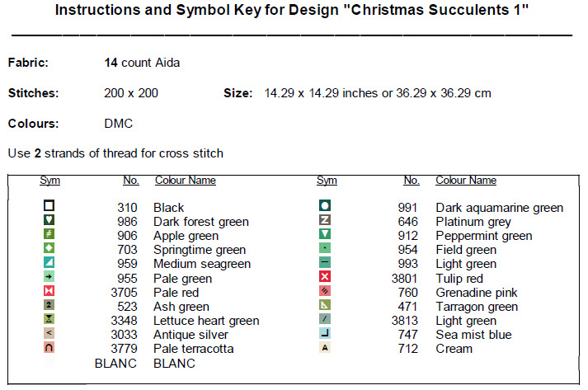Click the Cream 712 symbol swatch
Screen dimensions: 588x390
[325, 348]
